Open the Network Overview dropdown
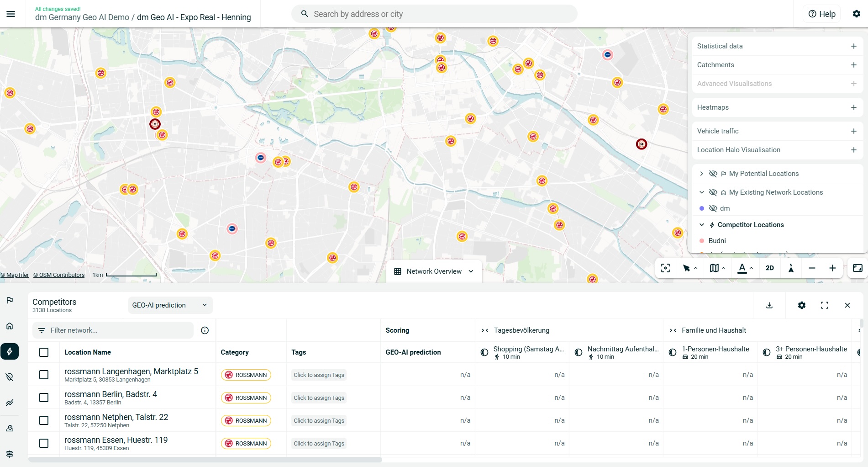Image resolution: width=868 pixels, height=467 pixels. [434, 271]
